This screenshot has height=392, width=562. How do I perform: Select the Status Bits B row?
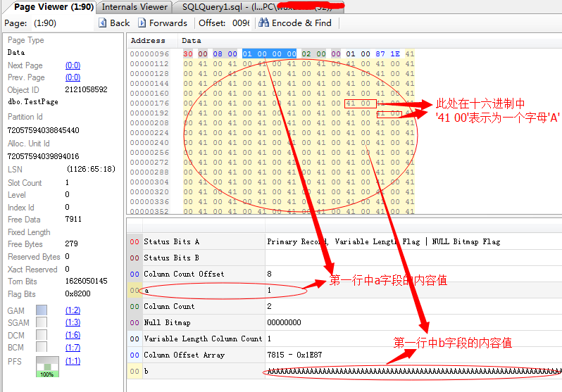(344, 258)
